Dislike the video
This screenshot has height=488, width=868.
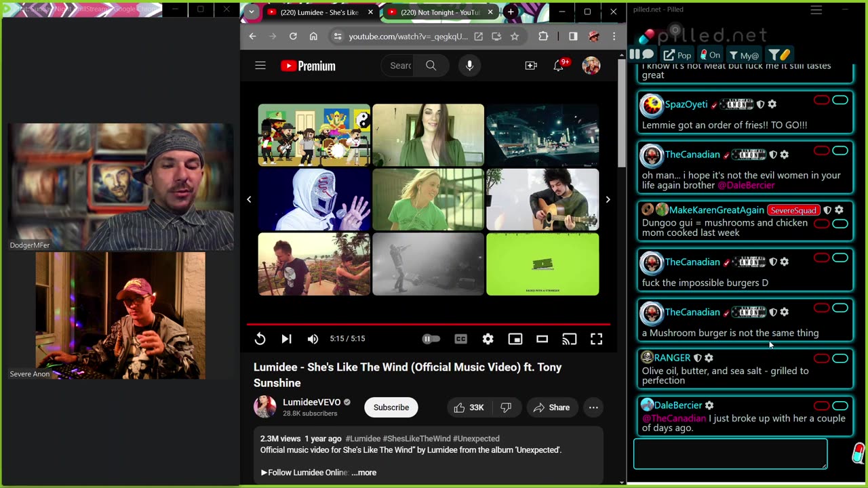[x=506, y=407]
